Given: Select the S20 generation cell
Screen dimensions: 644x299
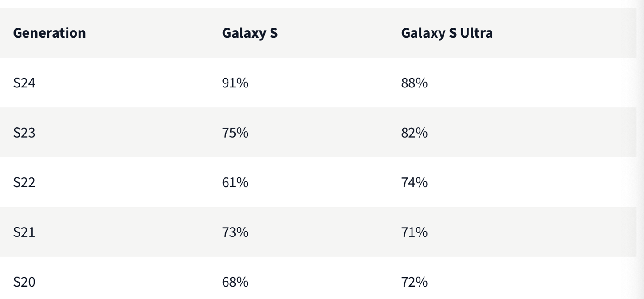Looking at the screenshot, I should (24, 282).
